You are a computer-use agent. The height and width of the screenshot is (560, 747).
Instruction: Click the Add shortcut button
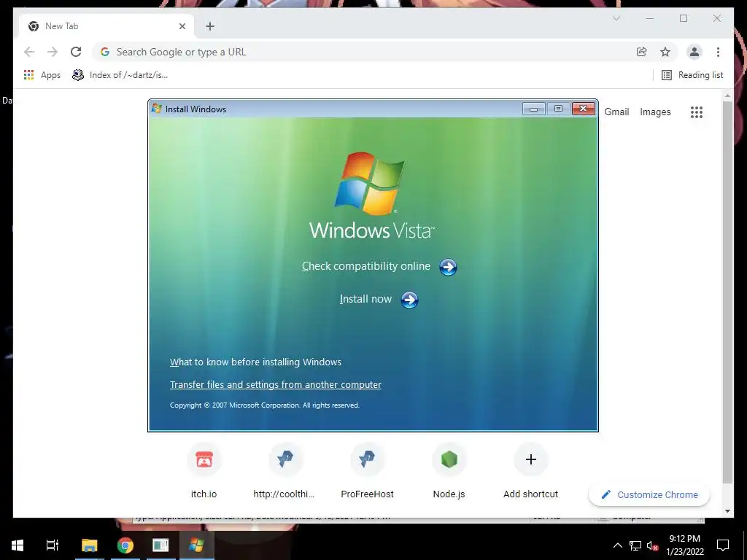(x=531, y=470)
